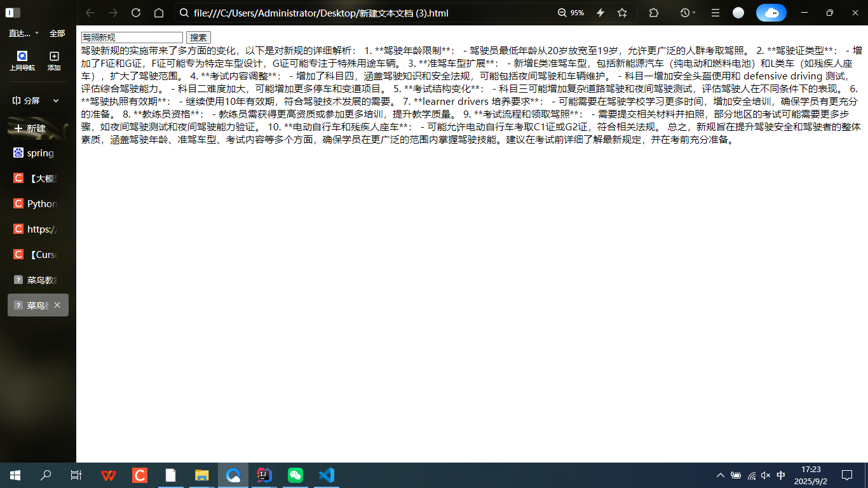Show hidden system tray icons
This screenshot has height=488, width=868.
click(720, 475)
